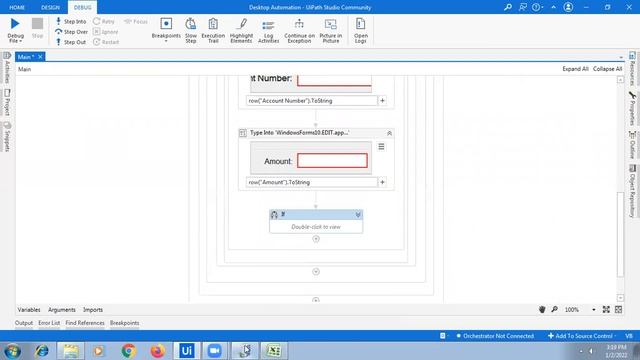Screen dimensions: 640x360
Task: Click the Account Number expression field
Action: click(x=311, y=101)
